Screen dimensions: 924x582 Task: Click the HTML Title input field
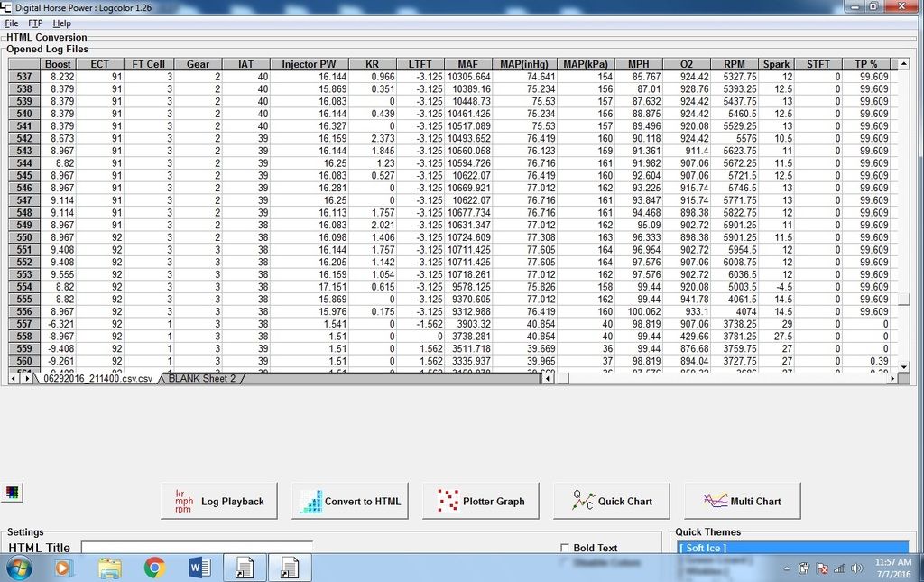pyautogui.click(x=196, y=547)
